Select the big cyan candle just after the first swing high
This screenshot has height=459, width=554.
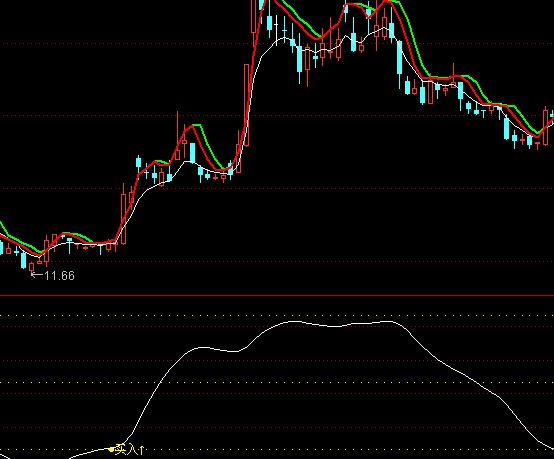click(193, 153)
